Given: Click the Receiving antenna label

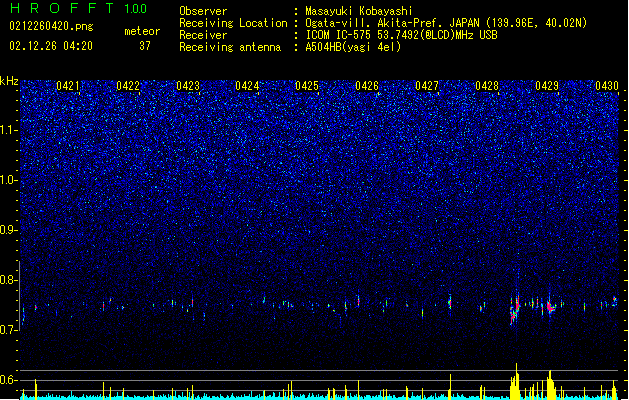Looking at the screenshot, I should click(x=230, y=47).
